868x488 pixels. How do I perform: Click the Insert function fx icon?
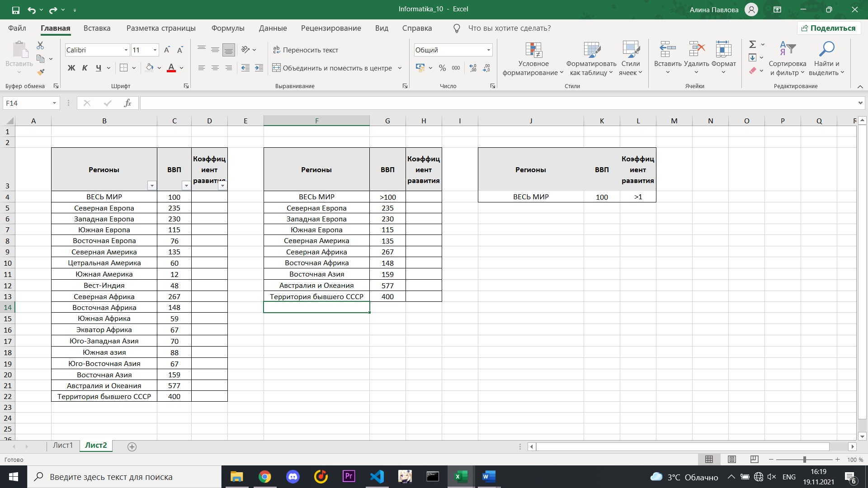click(127, 103)
